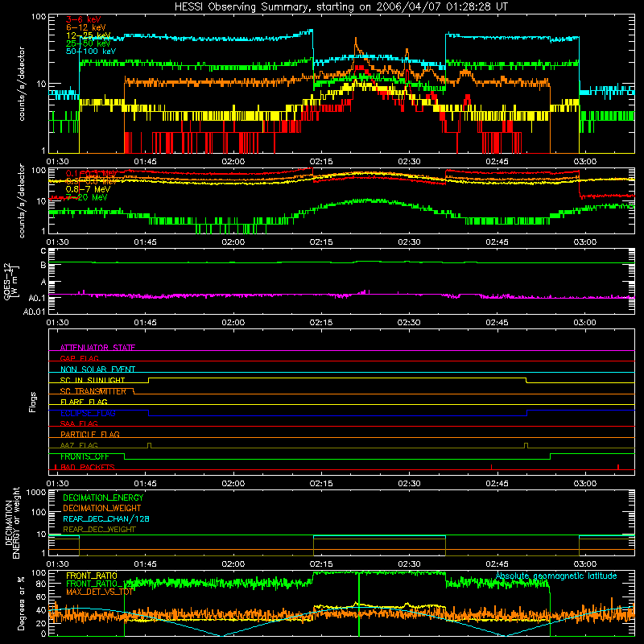The image size is (644, 644).
Task: Select the red '3-6 keV' legend label
Action: (x=84, y=19)
